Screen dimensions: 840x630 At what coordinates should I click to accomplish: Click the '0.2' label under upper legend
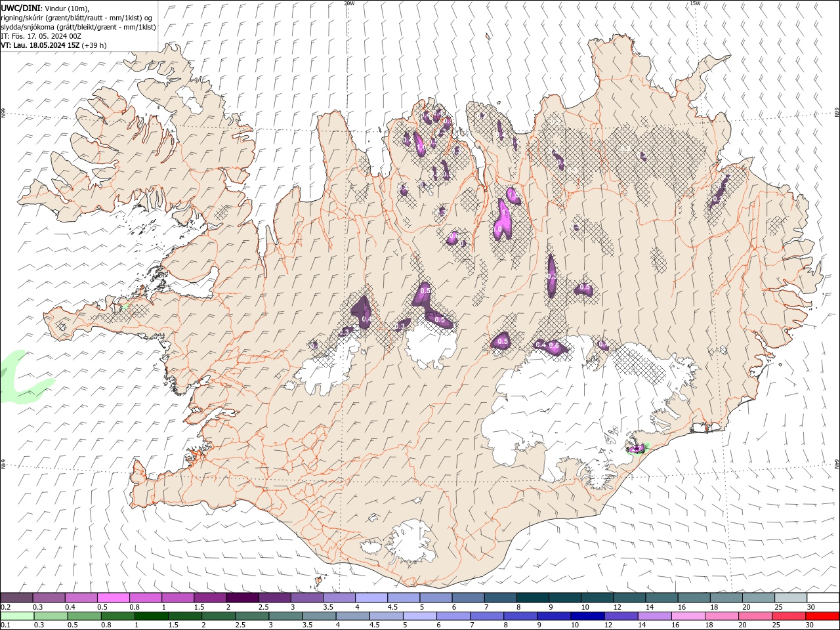(x=5, y=607)
